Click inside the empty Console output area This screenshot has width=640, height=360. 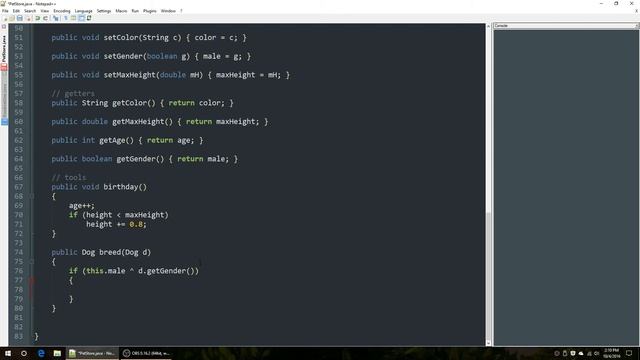566,188
